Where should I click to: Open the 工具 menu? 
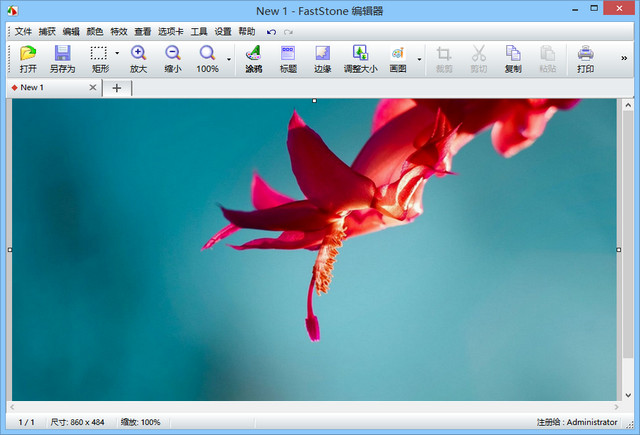pyautogui.click(x=199, y=31)
